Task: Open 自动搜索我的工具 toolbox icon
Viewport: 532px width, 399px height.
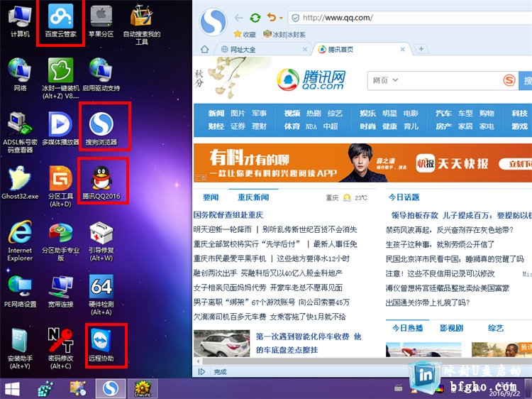Action: (x=141, y=26)
